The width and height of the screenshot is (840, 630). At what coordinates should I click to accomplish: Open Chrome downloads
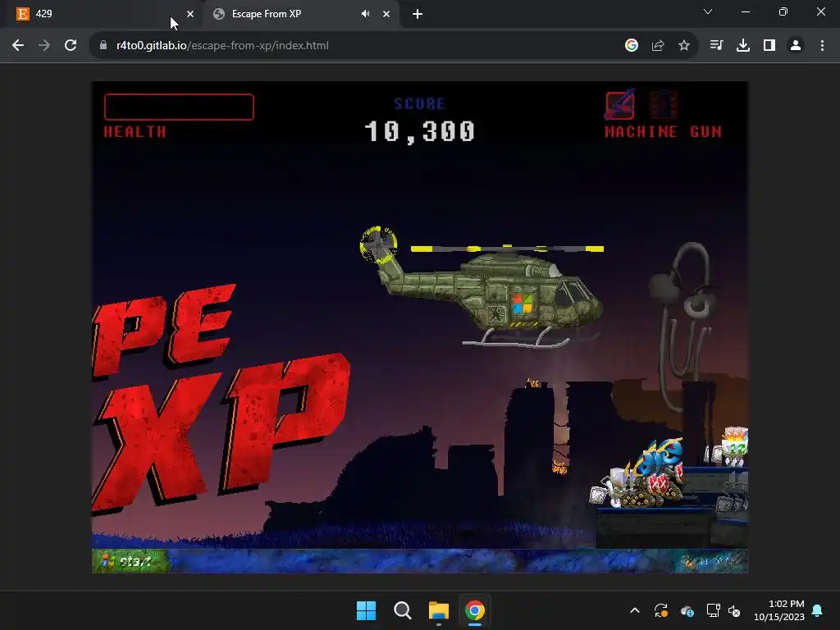[743, 46]
